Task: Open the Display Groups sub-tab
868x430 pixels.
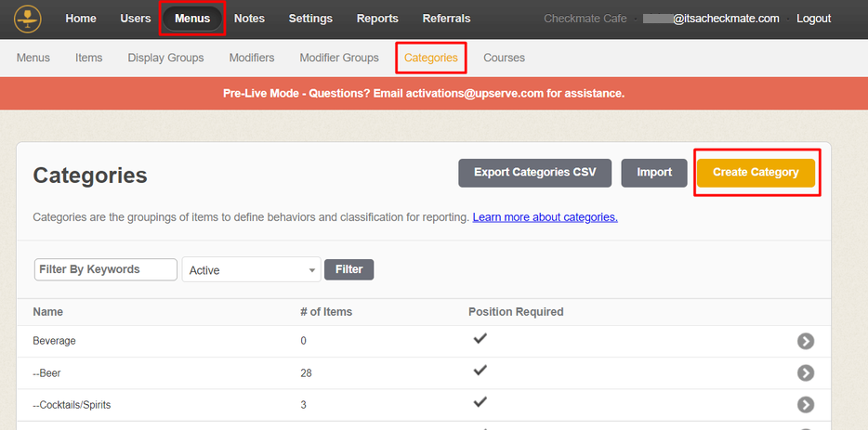Action: 165,58
